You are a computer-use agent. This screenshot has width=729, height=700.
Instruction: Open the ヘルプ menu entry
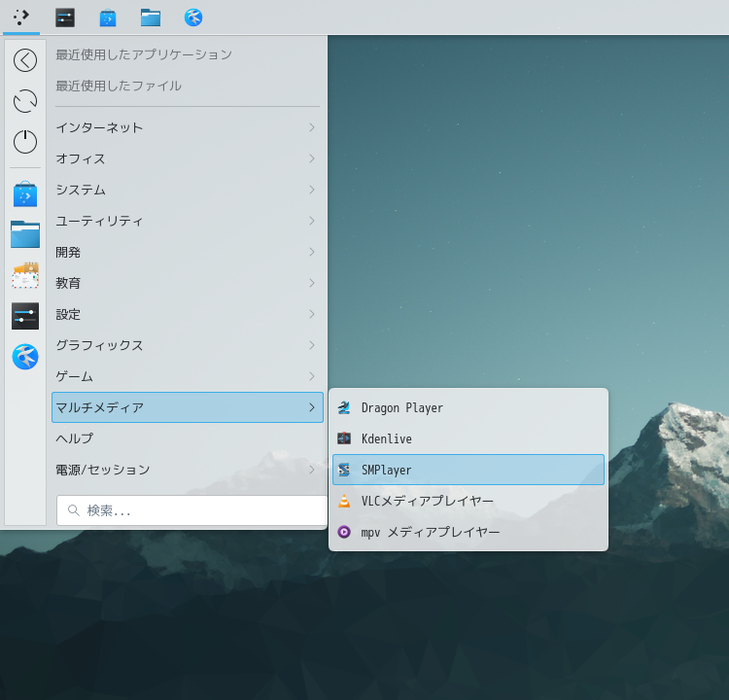(x=188, y=438)
